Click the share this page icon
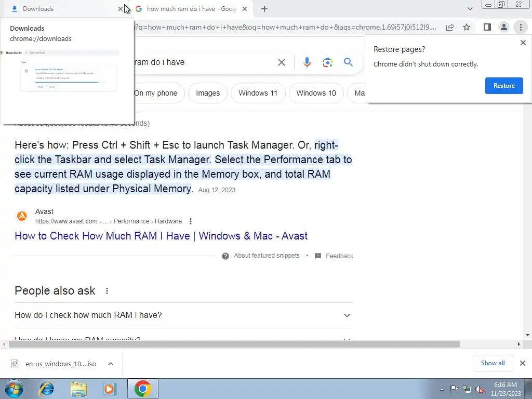The image size is (532, 399). [x=450, y=27]
